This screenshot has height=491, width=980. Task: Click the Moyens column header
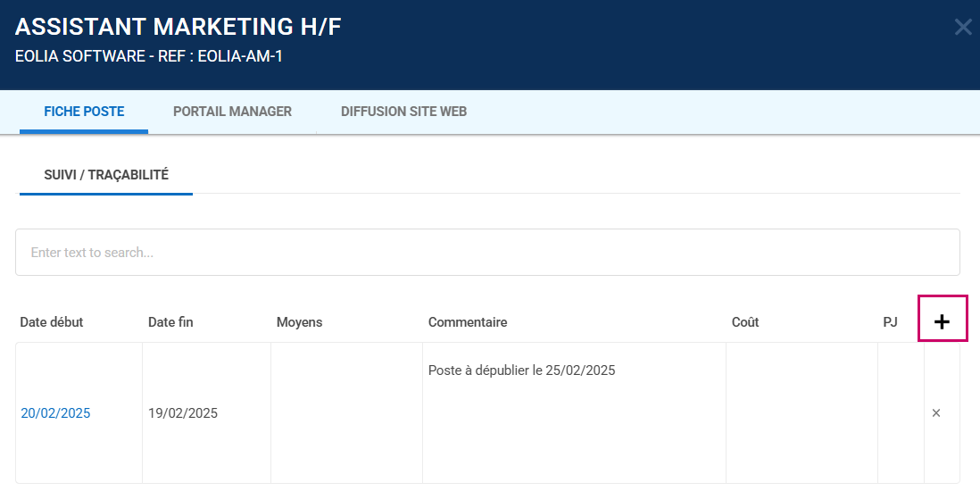coord(299,322)
